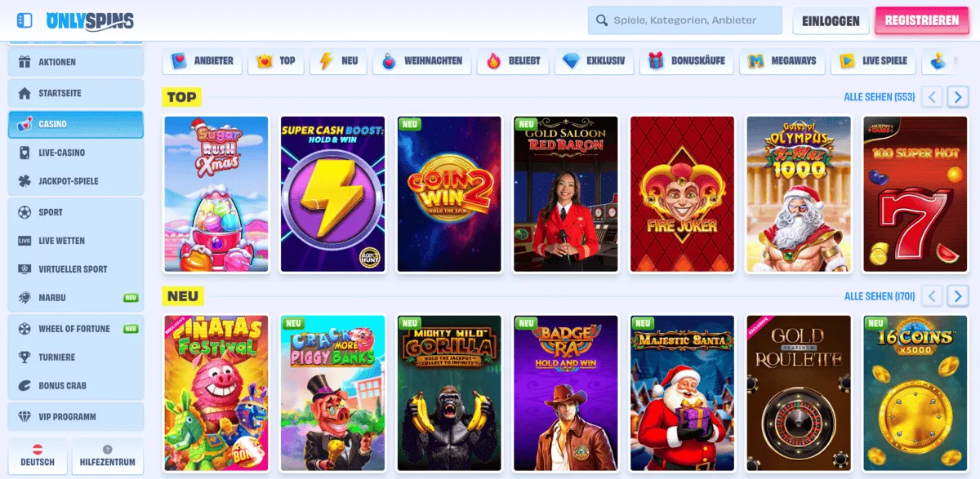Open Majestic Santa game
The width and height of the screenshot is (980, 479).
[682, 393]
